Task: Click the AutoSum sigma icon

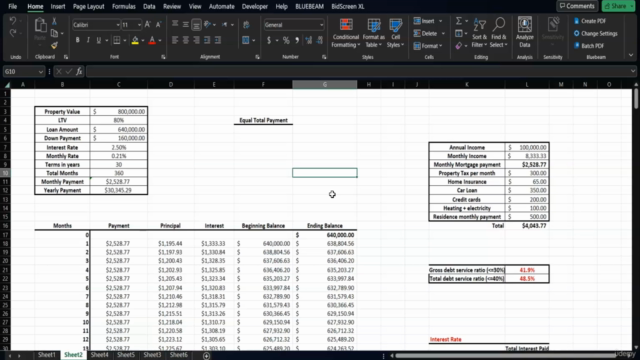Action: click(x=459, y=21)
